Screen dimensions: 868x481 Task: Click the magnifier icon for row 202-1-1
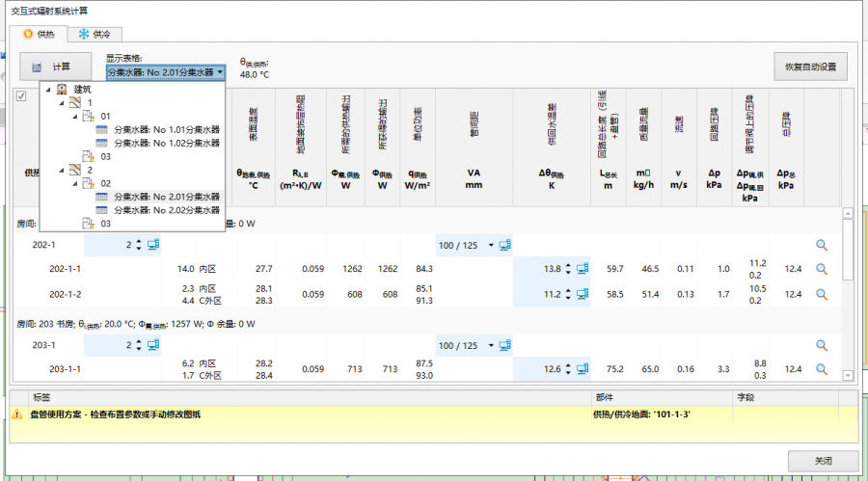click(x=822, y=269)
